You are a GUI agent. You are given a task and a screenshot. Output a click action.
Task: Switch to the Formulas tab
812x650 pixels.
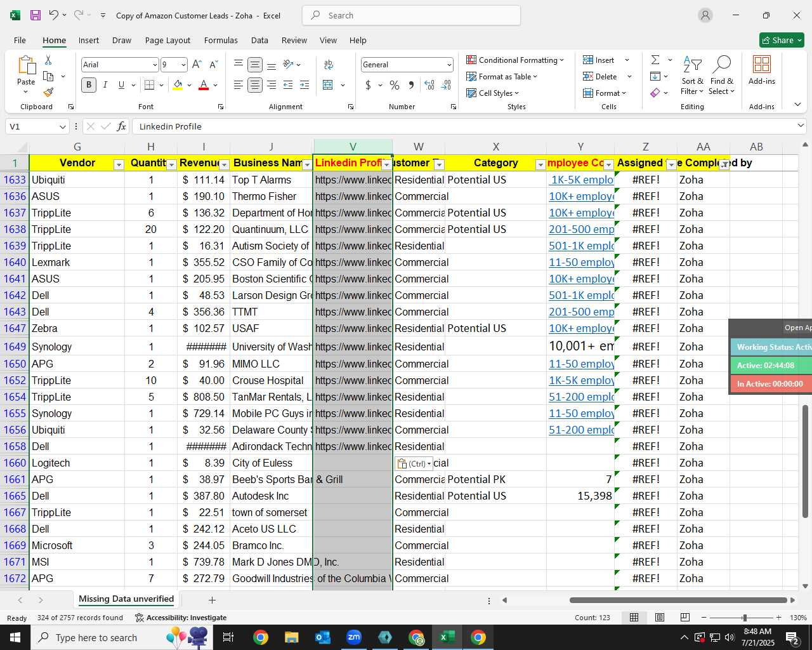(221, 40)
